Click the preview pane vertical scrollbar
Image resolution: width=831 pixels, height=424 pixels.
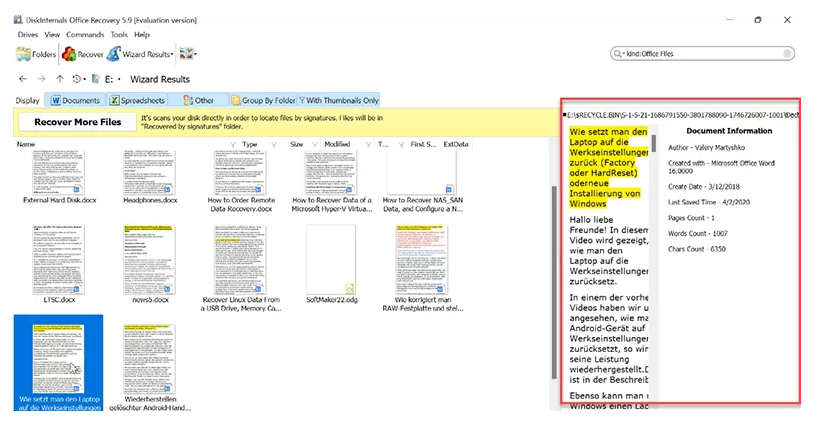[x=653, y=143]
